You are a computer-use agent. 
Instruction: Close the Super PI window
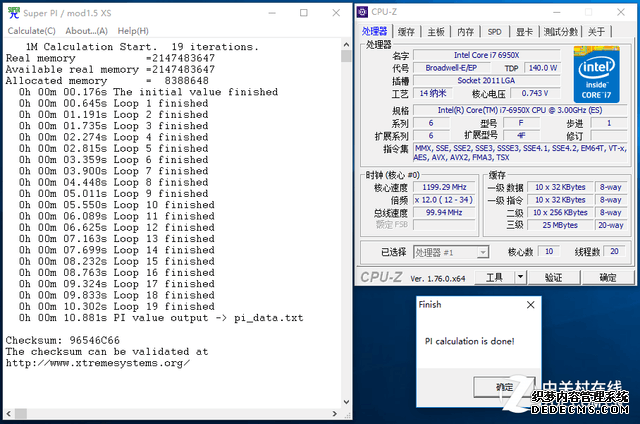coord(336,13)
